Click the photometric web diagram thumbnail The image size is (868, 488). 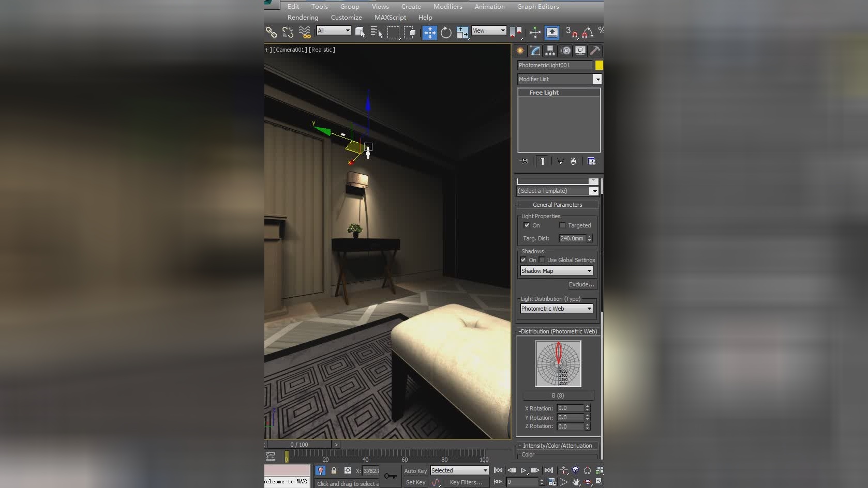(x=558, y=363)
